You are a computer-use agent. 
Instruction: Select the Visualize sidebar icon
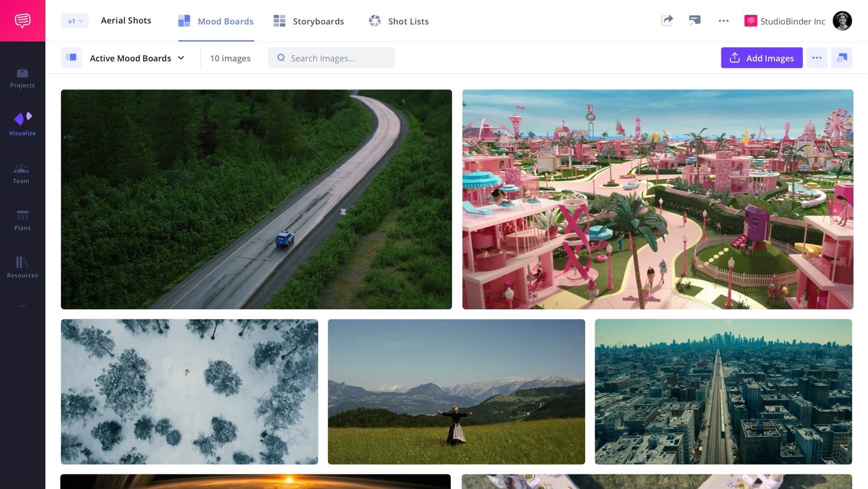pyautogui.click(x=22, y=124)
